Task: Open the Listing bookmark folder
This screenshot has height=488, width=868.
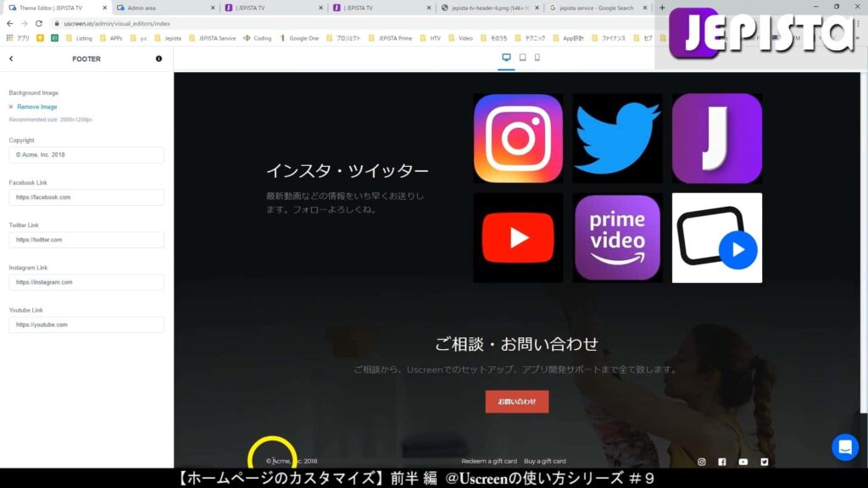Action: click(x=79, y=38)
